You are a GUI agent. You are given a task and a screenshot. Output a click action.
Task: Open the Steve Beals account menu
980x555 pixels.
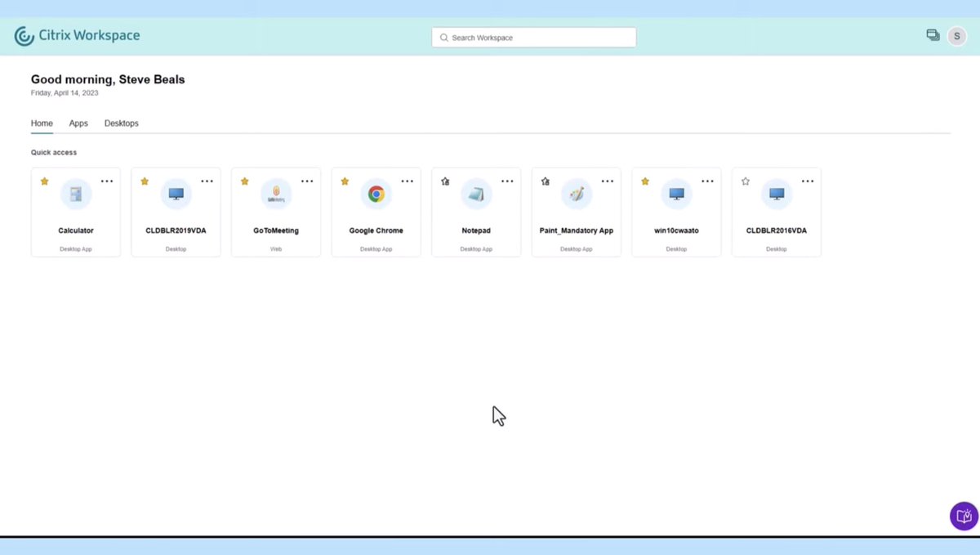click(956, 36)
